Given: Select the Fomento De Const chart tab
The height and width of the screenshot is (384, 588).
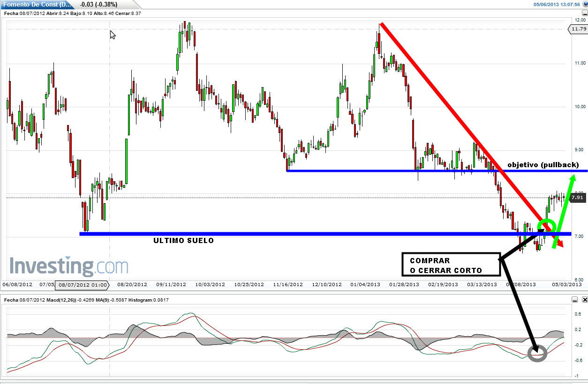Looking at the screenshot, I should (38, 5).
